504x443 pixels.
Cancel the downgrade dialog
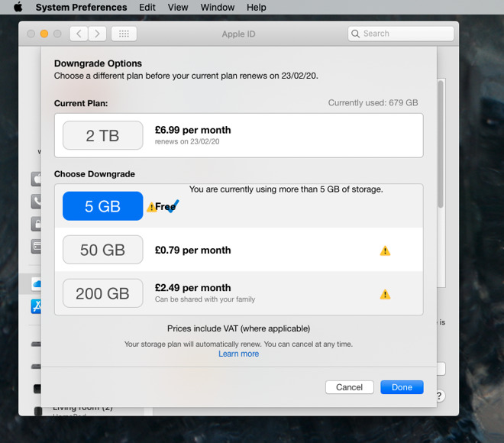(349, 387)
